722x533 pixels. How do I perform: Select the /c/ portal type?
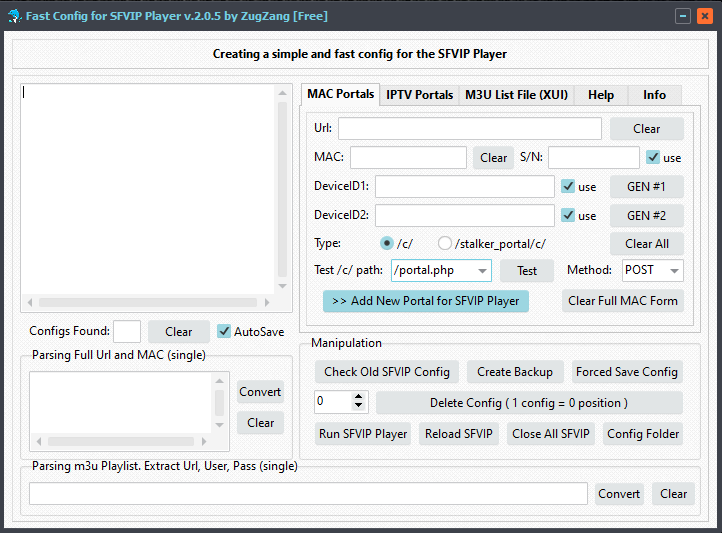pyautogui.click(x=387, y=243)
